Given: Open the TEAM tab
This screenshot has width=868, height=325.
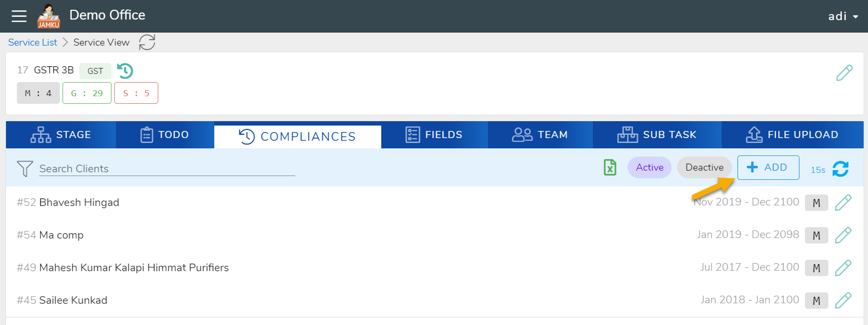Looking at the screenshot, I should point(540,135).
